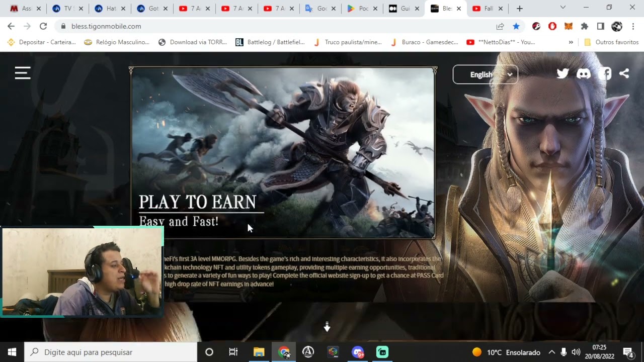Open the Depositar - Carteira bookmark

[x=42, y=42]
